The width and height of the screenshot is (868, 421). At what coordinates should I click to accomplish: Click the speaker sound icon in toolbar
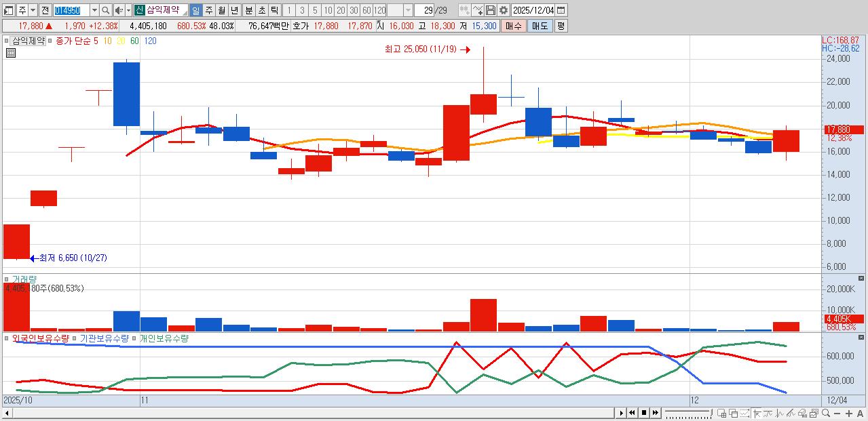click(x=119, y=10)
